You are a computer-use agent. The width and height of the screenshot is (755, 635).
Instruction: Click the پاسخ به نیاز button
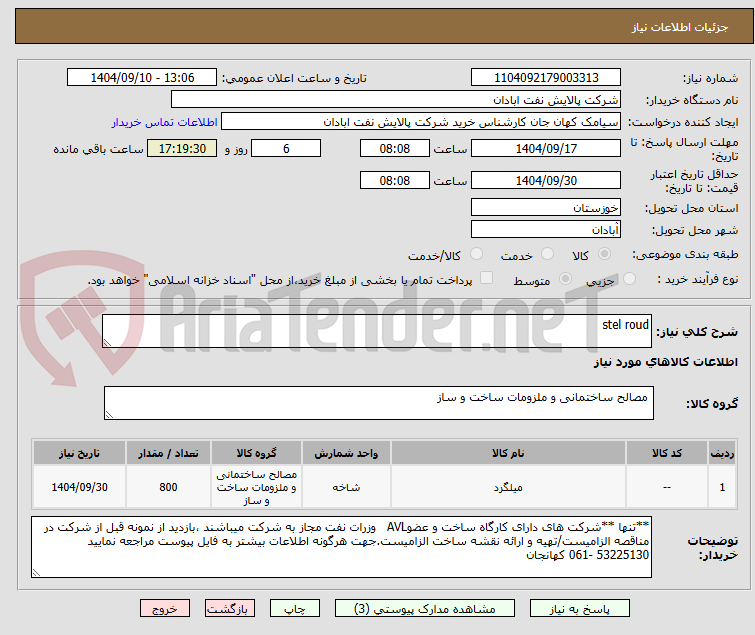click(580, 609)
